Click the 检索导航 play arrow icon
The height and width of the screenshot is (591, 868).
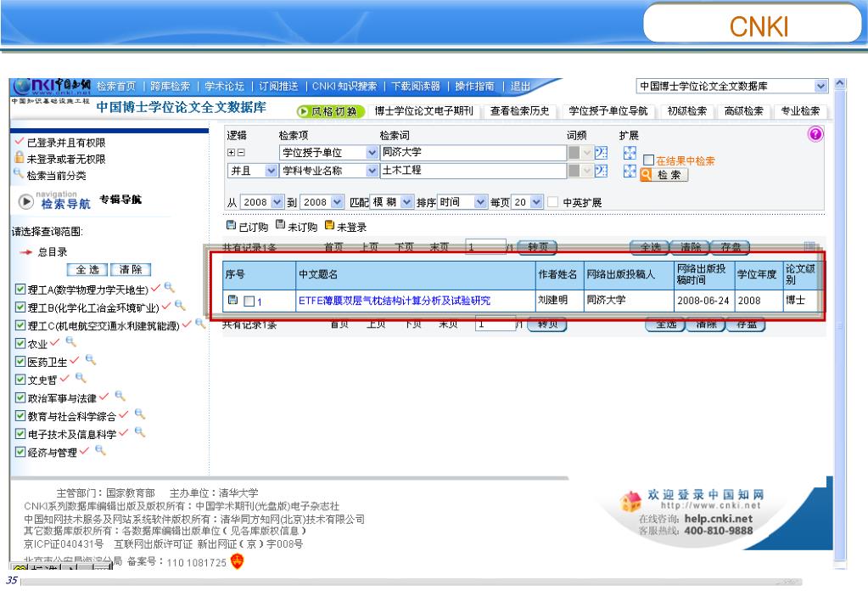pos(26,201)
